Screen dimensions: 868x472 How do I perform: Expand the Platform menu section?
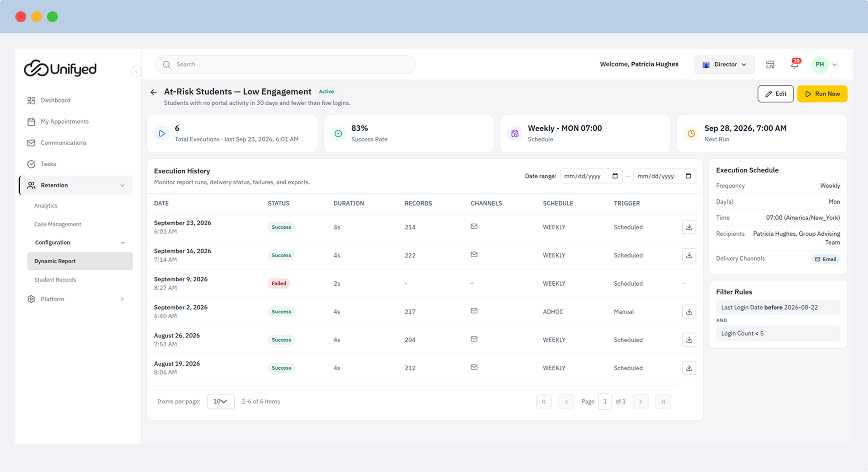pyautogui.click(x=122, y=299)
